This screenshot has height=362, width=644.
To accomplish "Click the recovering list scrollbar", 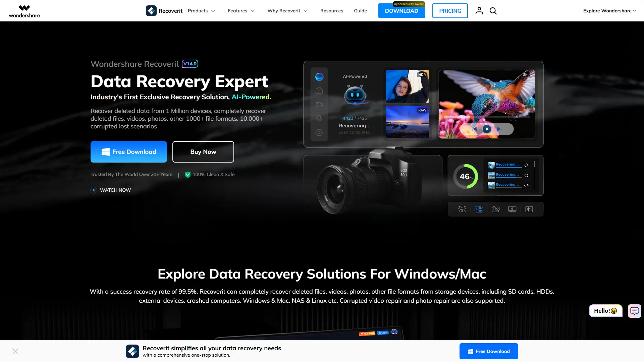I will pyautogui.click(x=534, y=165).
